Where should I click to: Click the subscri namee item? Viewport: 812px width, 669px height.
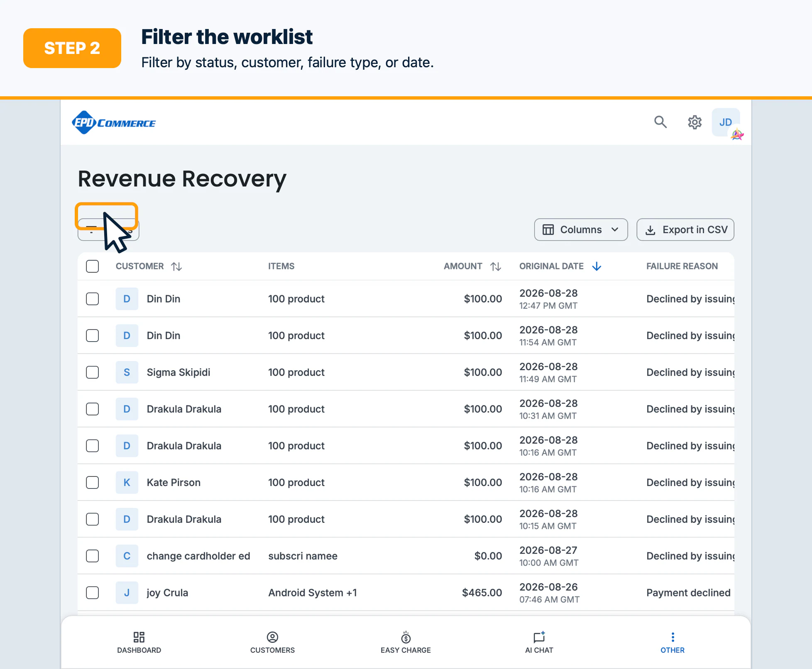coord(303,556)
